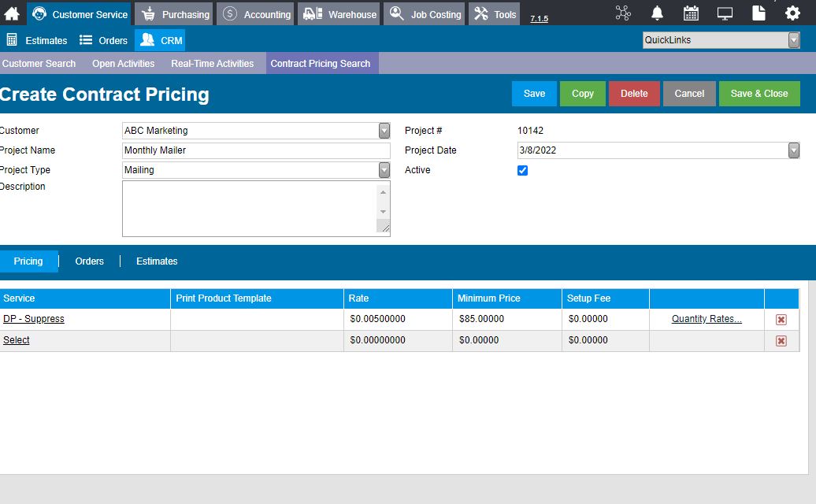Click the Select service link
Image resolution: width=816 pixels, height=504 pixels.
click(x=16, y=340)
